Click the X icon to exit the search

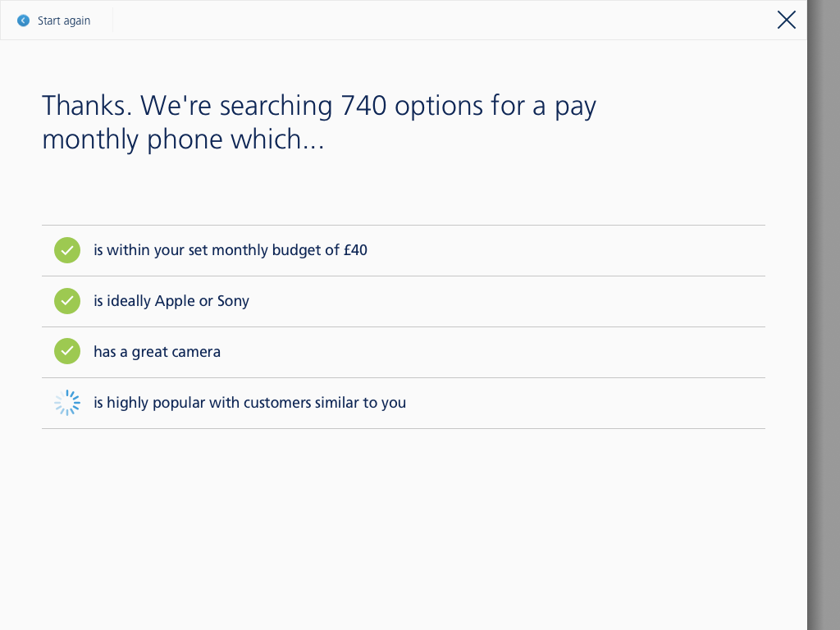point(786,21)
